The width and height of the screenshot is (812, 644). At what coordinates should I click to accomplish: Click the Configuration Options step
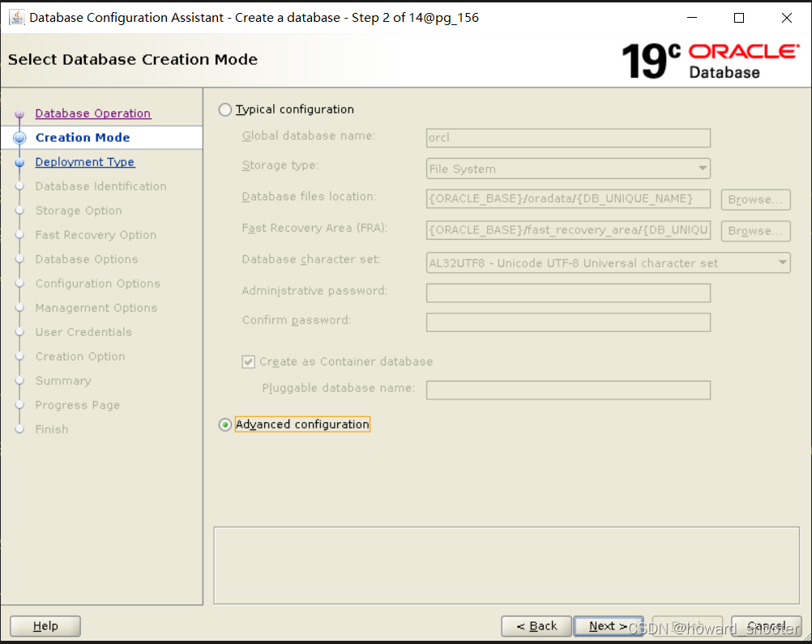coord(98,284)
